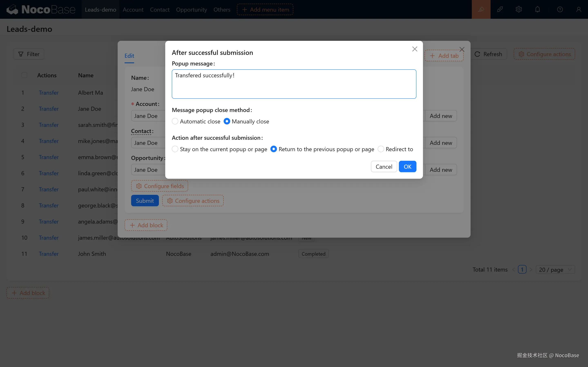The height and width of the screenshot is (367, 588).
Task: Open the Contact menu item
Action: click(160, 9)
